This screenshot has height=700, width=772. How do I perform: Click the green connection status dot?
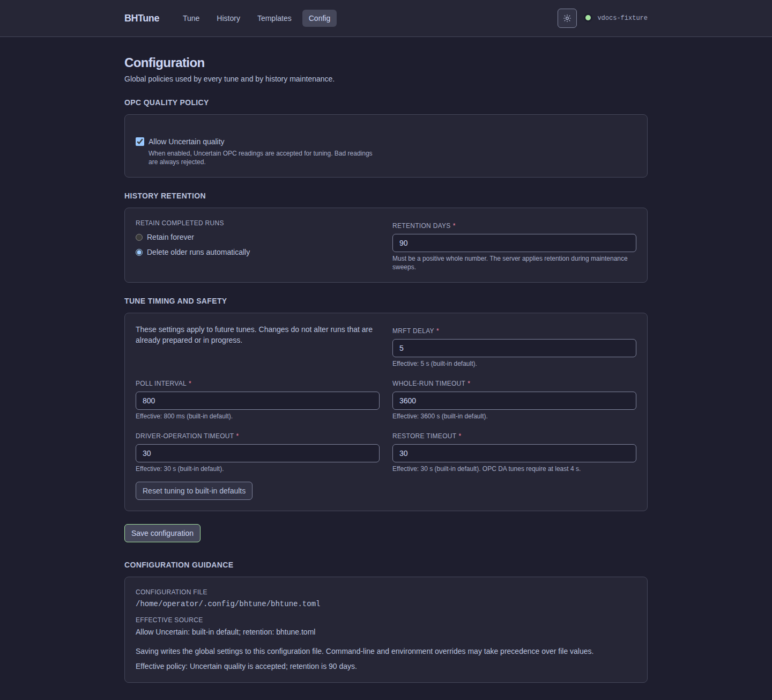(588, 18)
